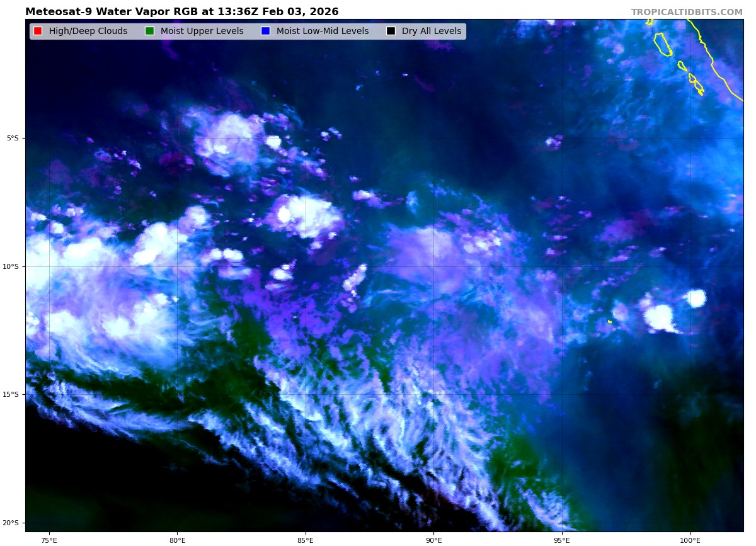Select the 85°E longitude axis label
The image size is (756, 546).
pos(306,540)
